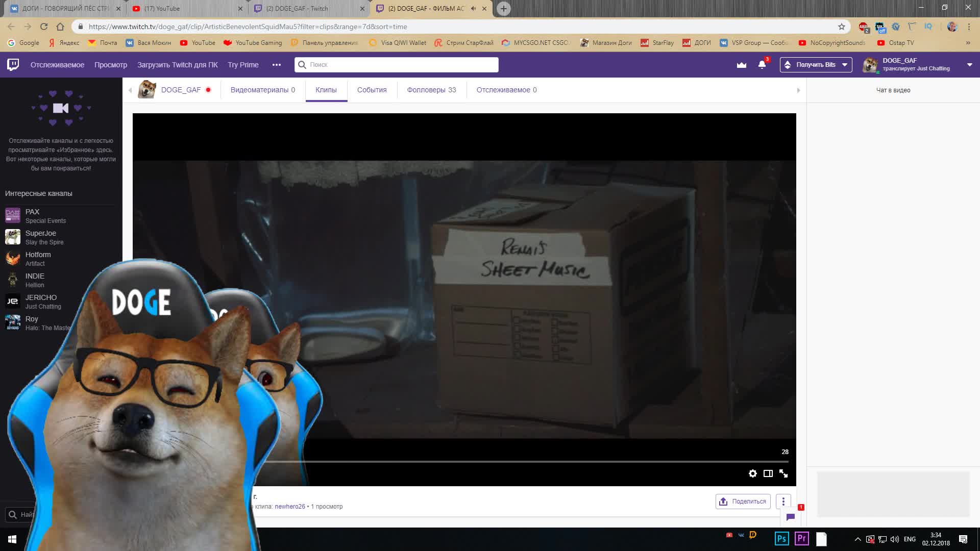This screenshot has width=980, height=551.
Task: Open the YouTube Gaming bookmark
Action: [x=253, y=43]
